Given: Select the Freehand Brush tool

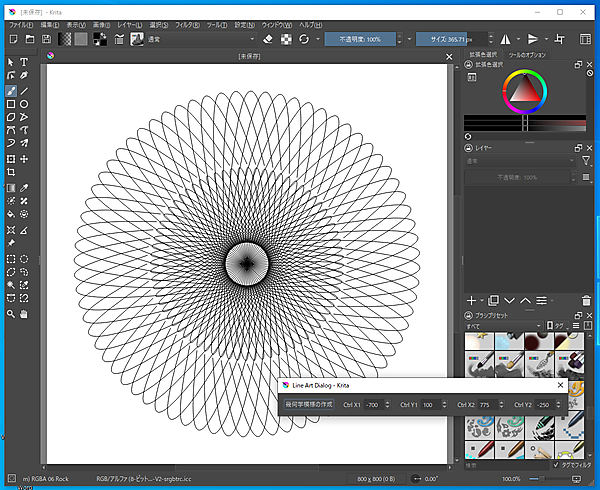Looking at the screenshot, I should tap(11, 90).
